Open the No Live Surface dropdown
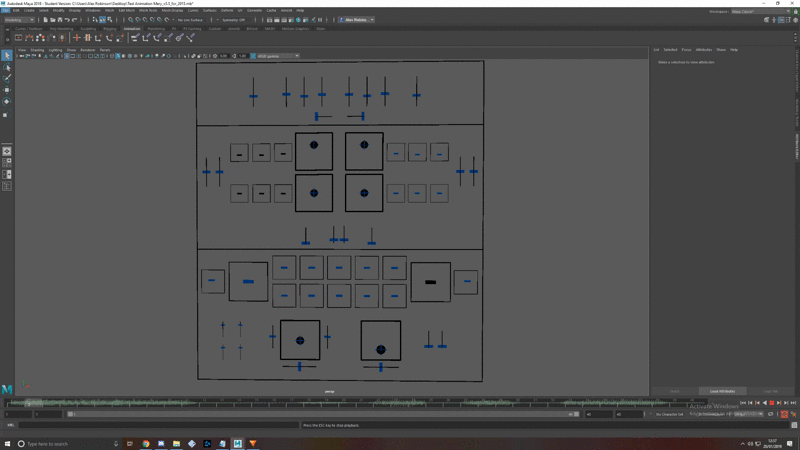Viewport: 800px width, 450px height. tap(190, 20)
